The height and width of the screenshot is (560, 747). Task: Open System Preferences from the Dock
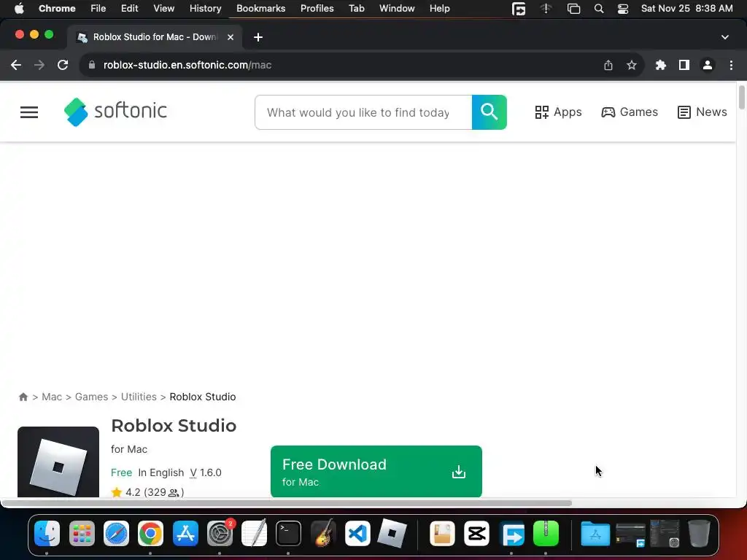[220, 533]
